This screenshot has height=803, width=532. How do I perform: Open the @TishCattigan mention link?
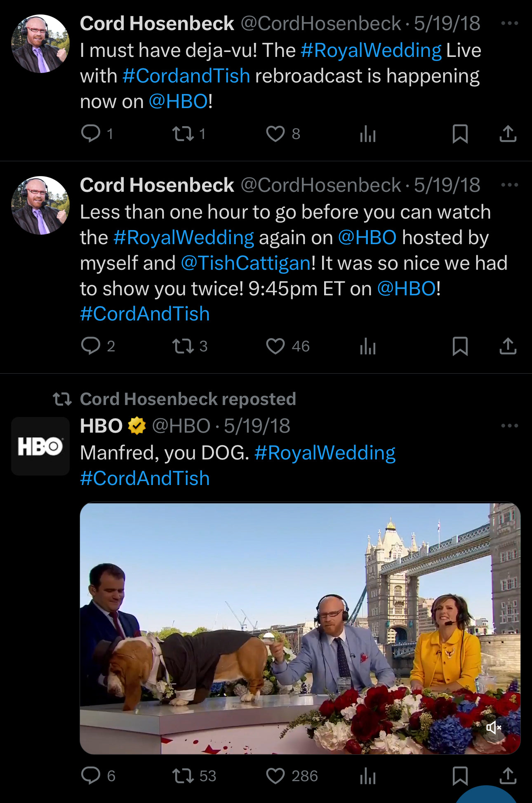(x=246, y=264)
